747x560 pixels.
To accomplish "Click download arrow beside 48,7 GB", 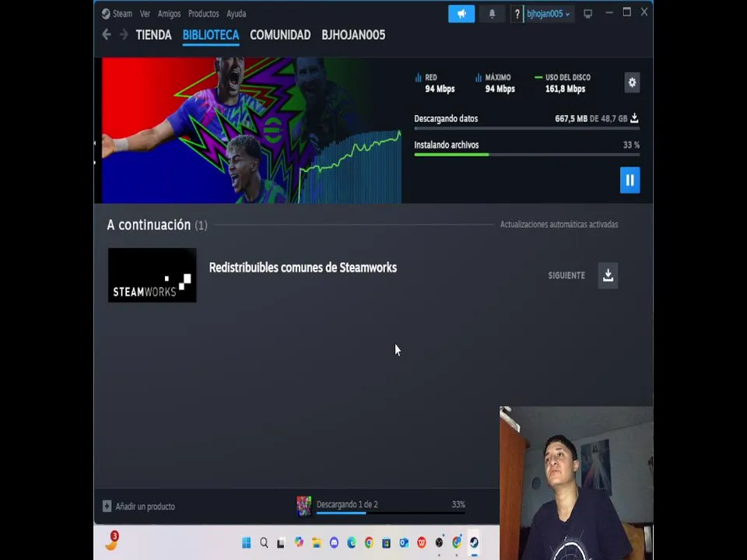I will tap(634, 118).
